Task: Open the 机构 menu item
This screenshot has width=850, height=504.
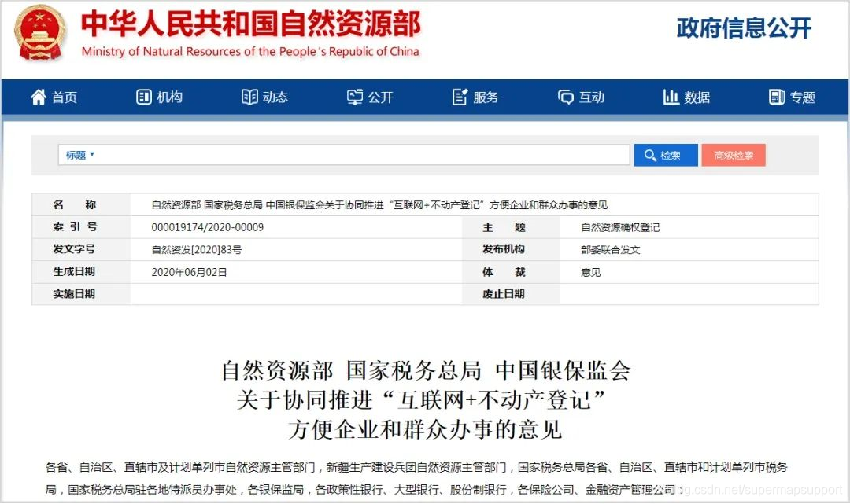Action: 159,97
